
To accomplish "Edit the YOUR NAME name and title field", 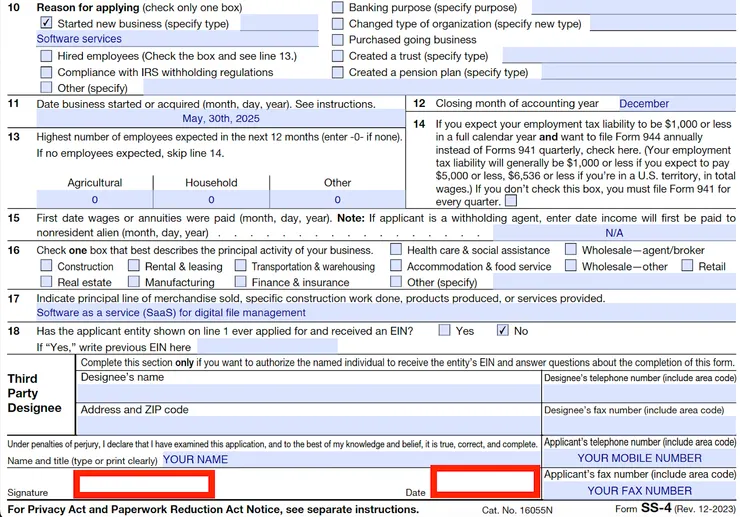I will [351, 459].
